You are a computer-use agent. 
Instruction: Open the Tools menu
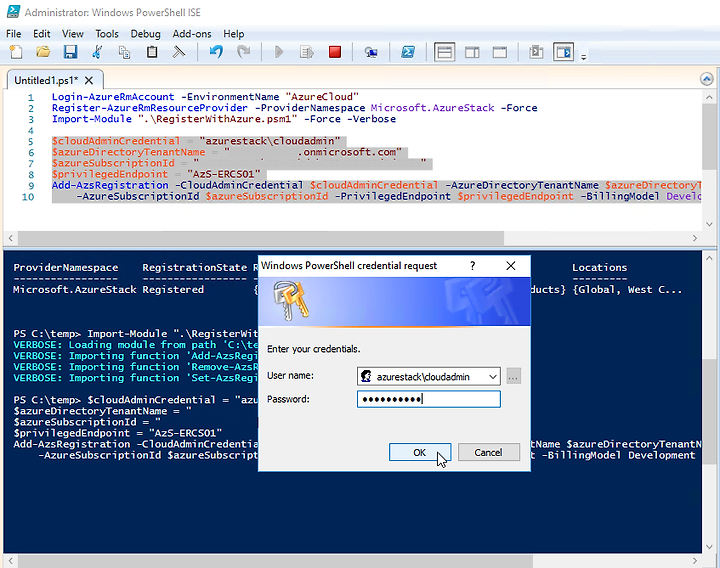[x=107, y=34]
